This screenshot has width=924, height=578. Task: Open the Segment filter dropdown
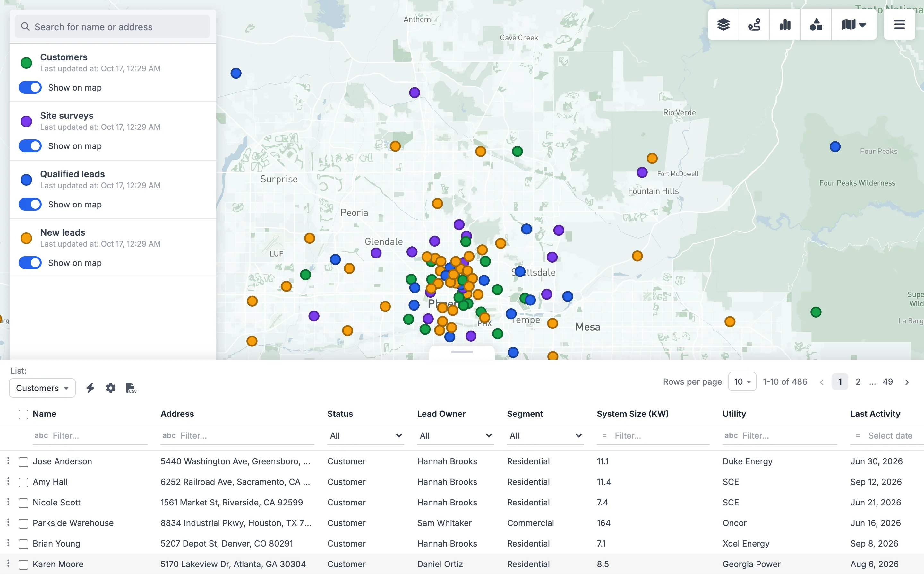(545, 436)
